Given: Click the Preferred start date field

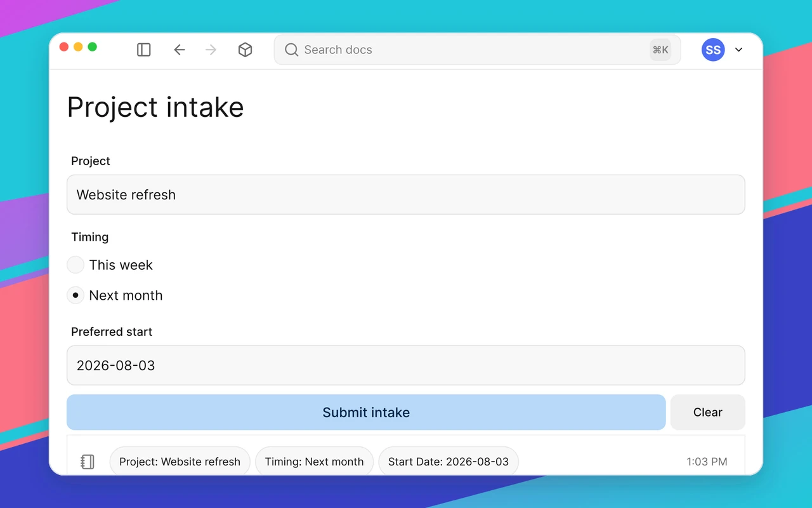Looking at the screenshot, I should coord(406,365).
